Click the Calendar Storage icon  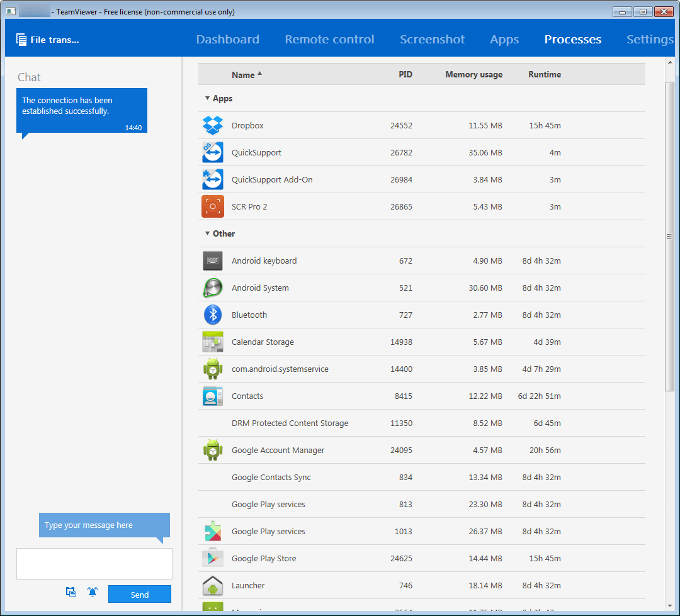tap(213, 342)
